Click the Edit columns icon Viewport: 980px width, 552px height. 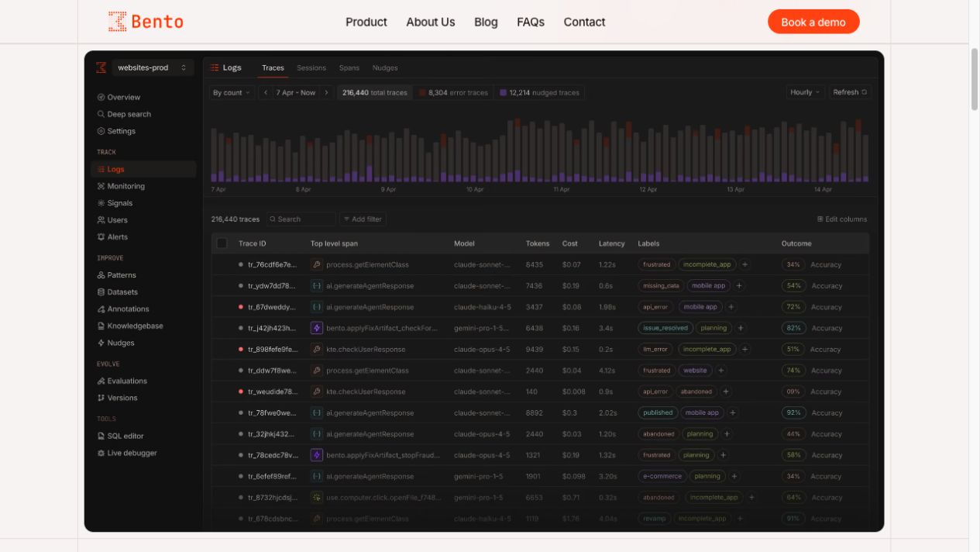(x=820, y=219)
